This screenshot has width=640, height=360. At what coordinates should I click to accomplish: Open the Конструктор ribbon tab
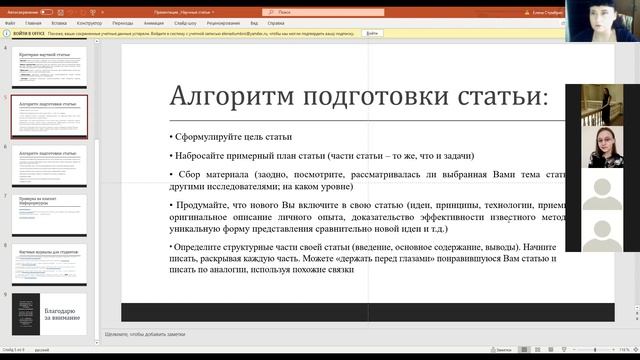(89, 23)
